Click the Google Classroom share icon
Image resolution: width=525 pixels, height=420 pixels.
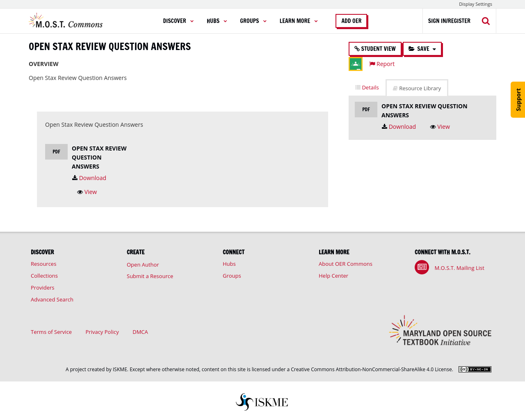(x=355, y=64)
